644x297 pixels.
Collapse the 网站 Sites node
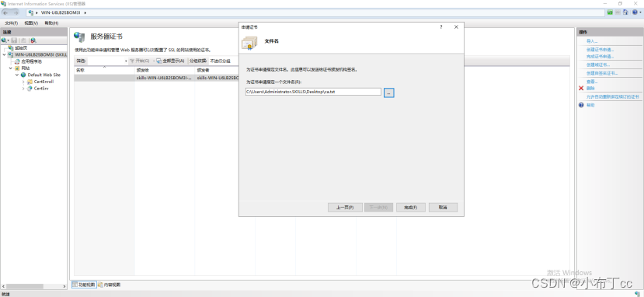pyautogui.click(x=10, y=68)
